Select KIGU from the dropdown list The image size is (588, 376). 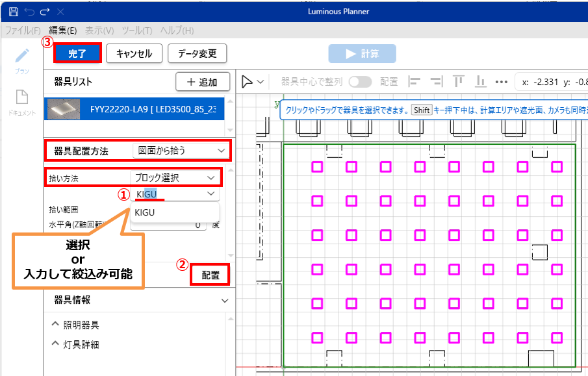point(145,212)
